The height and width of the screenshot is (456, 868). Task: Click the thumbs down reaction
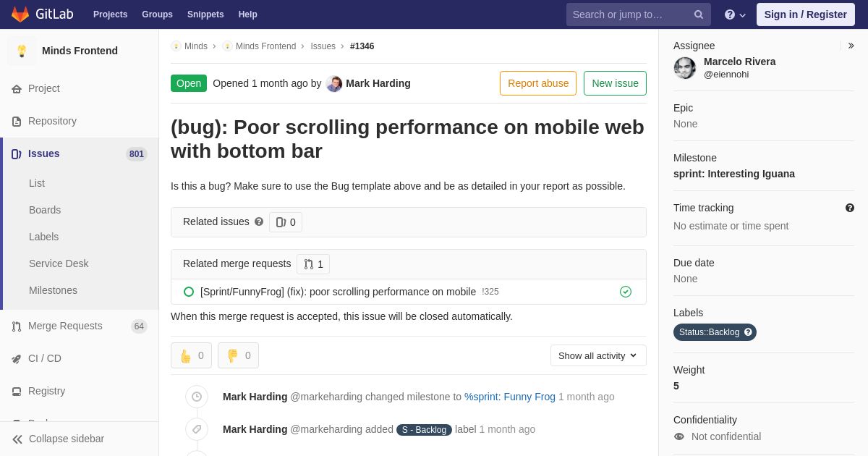tap(238, 355)
